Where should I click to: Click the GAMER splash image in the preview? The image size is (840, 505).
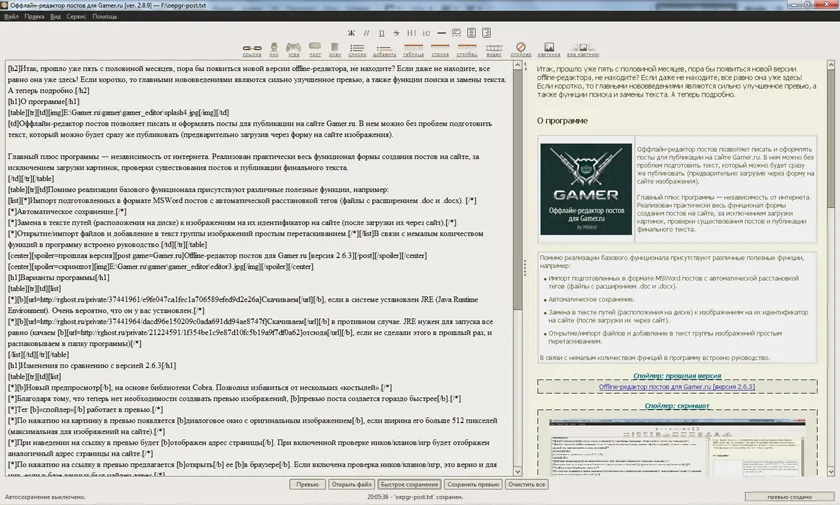click(585, 189)
